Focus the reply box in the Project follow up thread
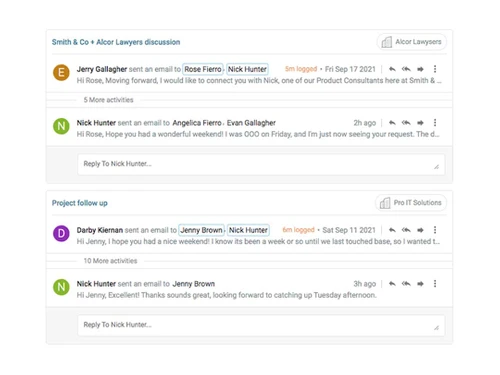Image resolution: width=500 pixels, height=375 pixels. tap(261, 325)
